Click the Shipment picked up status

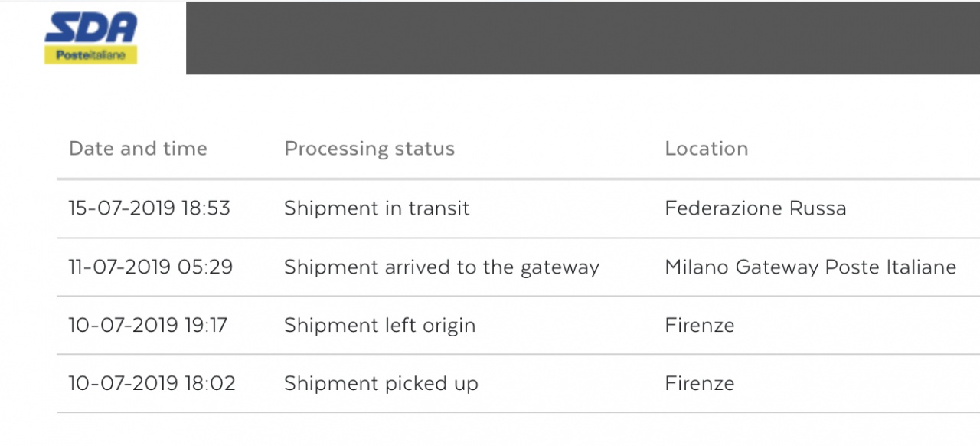click(381, 384)
